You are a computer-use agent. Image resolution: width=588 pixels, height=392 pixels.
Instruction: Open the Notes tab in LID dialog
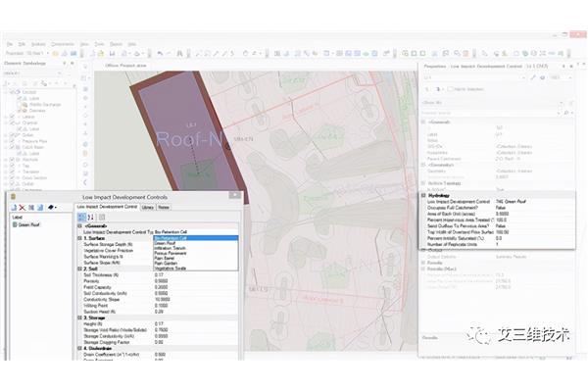(x=164, y=207)
